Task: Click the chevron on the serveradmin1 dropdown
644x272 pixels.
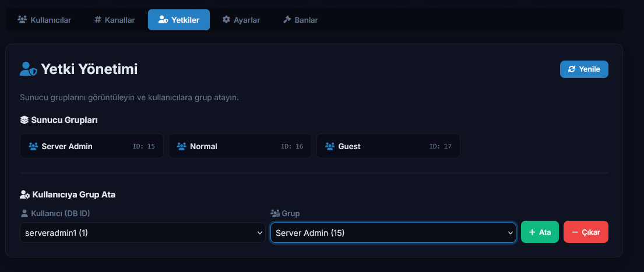Action: tap(259, 232)
